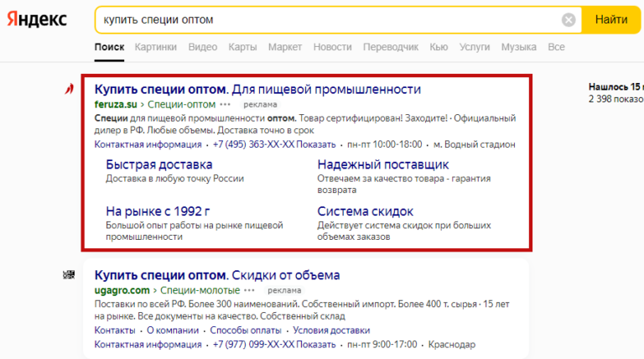Go to the Новости tab
The image size is (644, 359).
pyautogui.click(x=332, y=47)
